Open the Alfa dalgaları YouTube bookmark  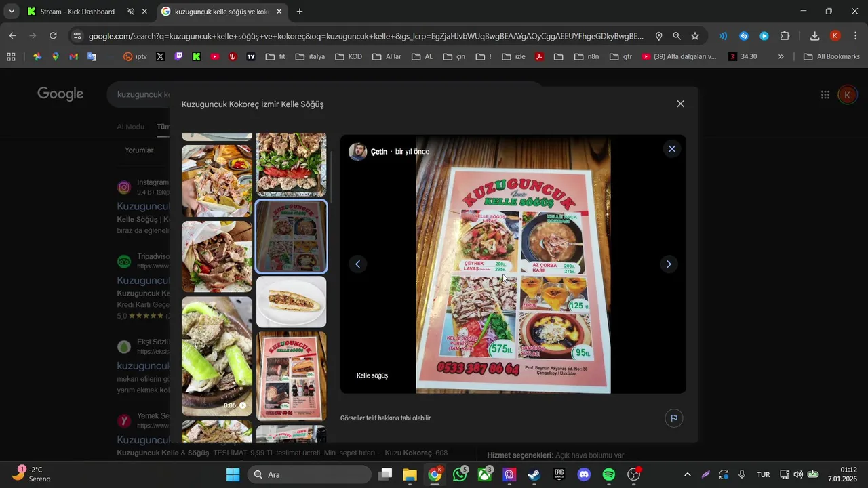[x=679, y=57]
